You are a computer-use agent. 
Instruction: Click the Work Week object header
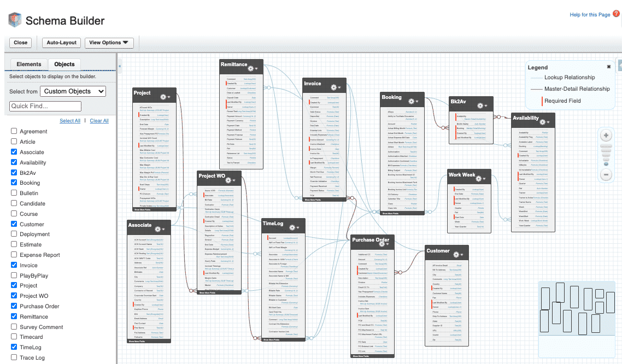coord(470,176)
